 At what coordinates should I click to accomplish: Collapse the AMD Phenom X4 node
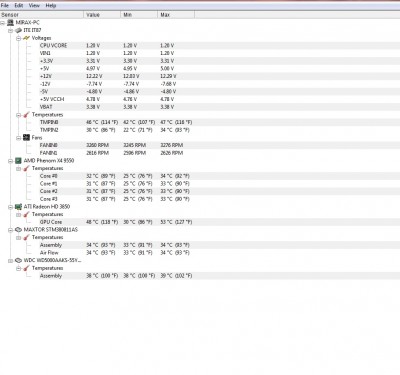coord(10,161)
